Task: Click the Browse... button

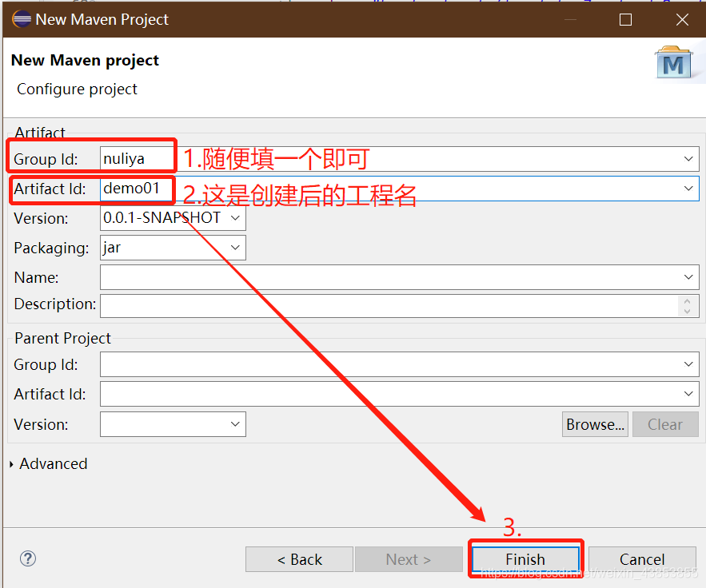Action: pos(595,424)
